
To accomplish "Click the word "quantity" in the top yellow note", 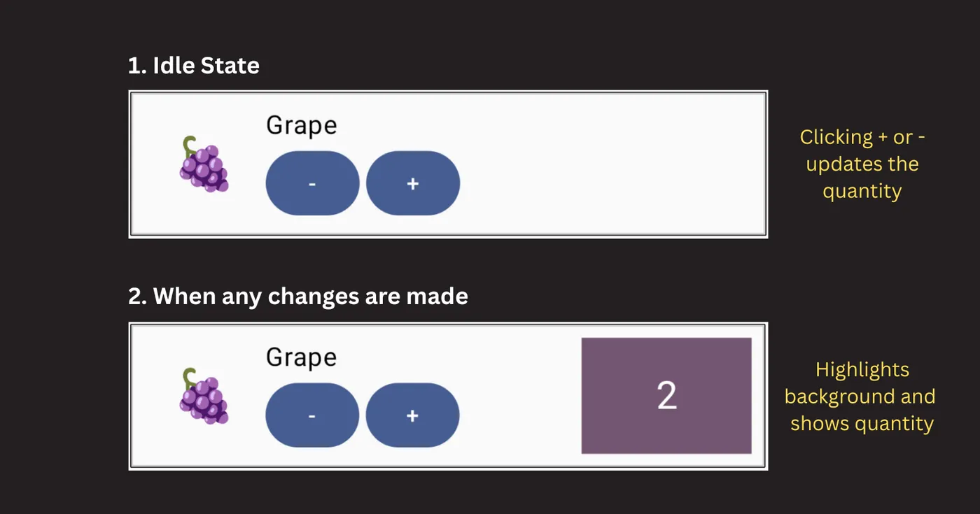I will 862,192.
